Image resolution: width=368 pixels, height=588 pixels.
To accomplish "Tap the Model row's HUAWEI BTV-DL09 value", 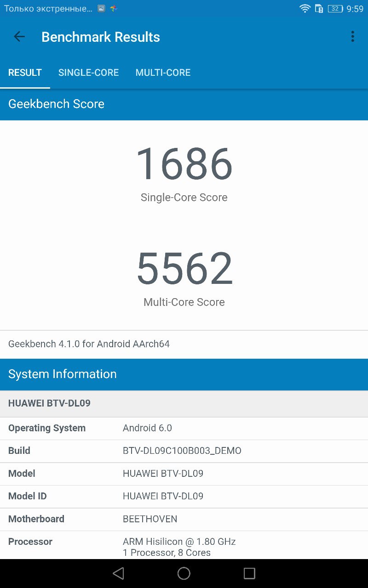I will point(163,474).
